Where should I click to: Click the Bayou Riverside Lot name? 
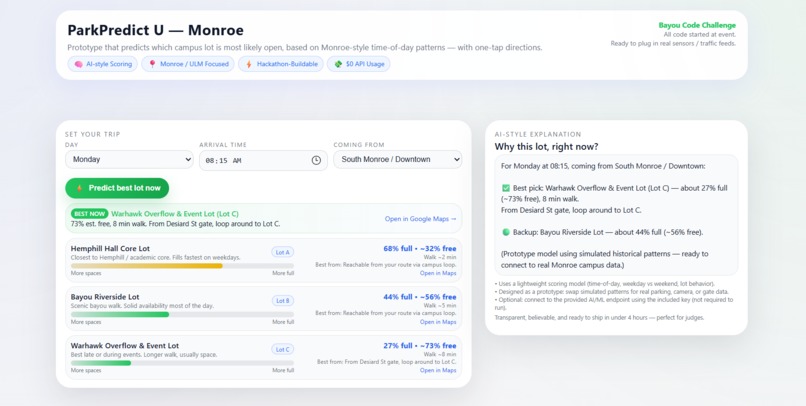click(105, 297)
